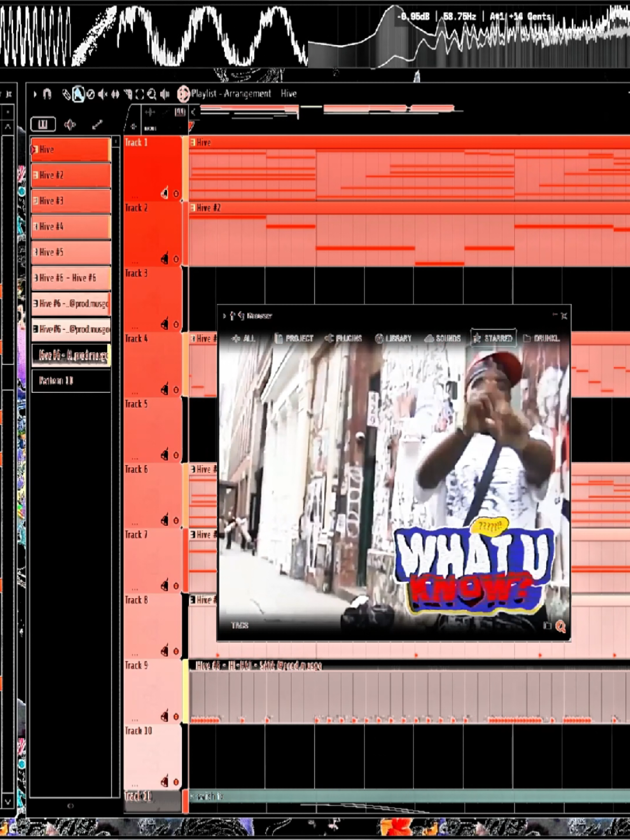Switch to the ALL browser tab
The image size is (630, 840).
pyautogui.click(x=244, y=338)
